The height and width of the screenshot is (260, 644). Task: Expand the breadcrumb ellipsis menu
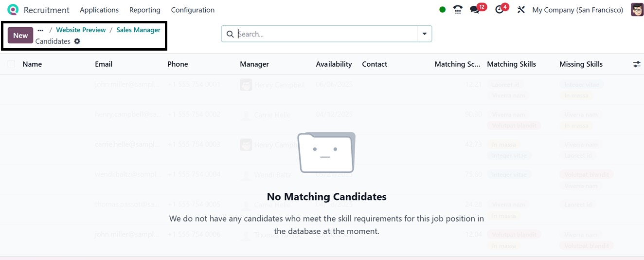pyautogui.click(x=40, y=30)
